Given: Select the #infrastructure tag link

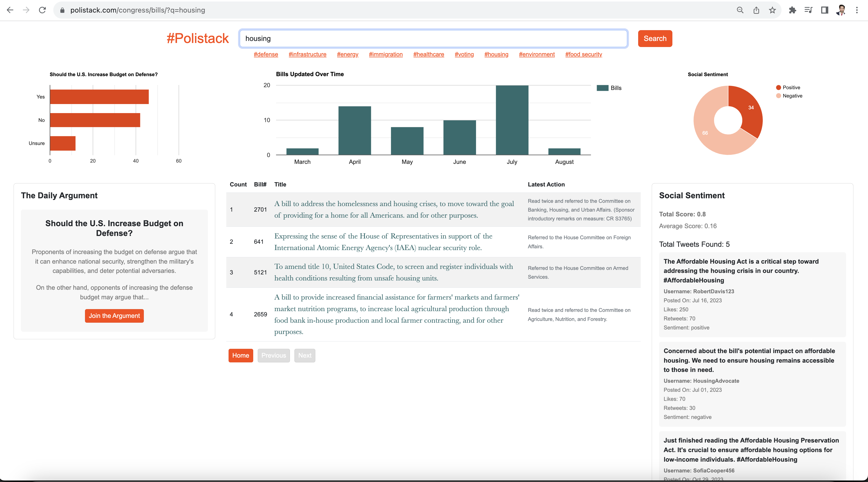Looking at the screenshot, I should point(307,54).
